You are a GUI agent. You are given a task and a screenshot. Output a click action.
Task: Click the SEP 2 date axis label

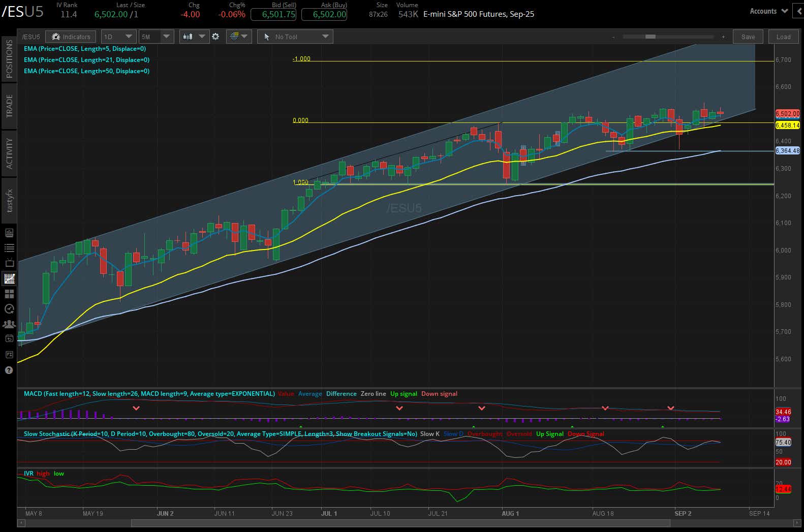683,514
